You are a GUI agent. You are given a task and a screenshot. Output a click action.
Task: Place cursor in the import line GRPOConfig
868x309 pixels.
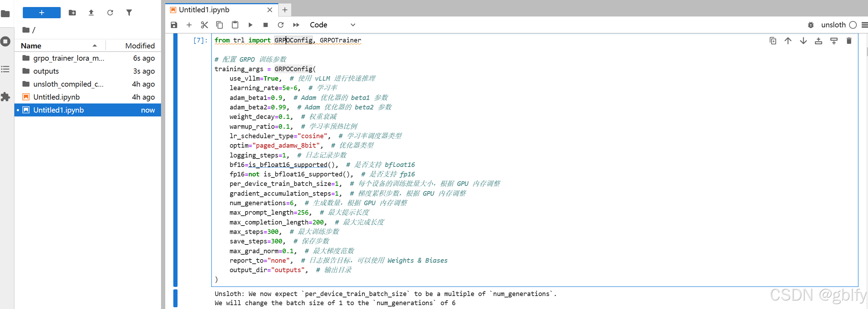coord(293,40)
